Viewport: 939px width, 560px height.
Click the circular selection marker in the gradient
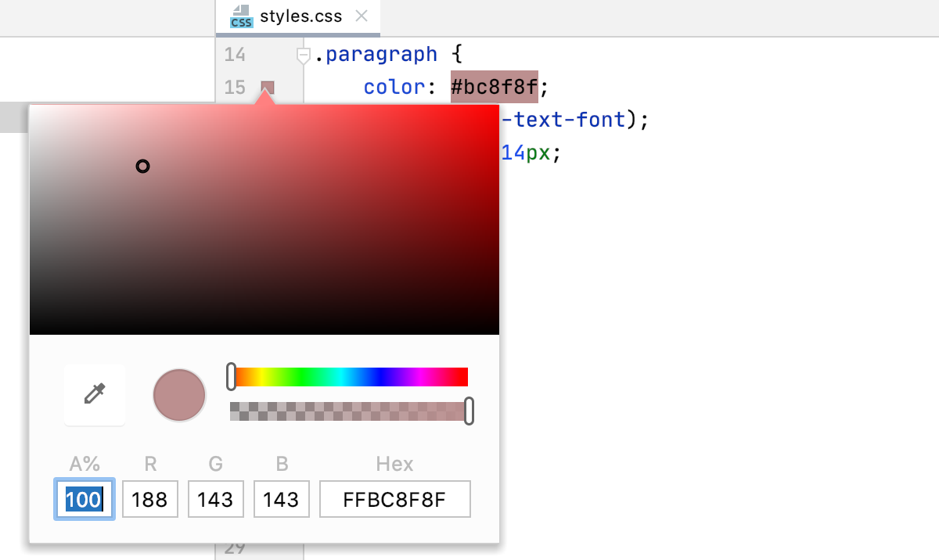pyautogui.click(x=142, y=166)
